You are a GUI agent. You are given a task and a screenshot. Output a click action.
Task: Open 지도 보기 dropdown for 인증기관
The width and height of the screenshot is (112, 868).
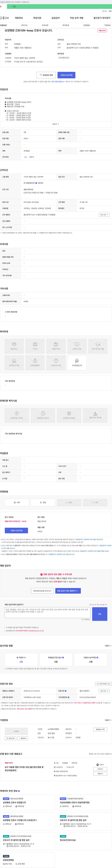(104, 691)
